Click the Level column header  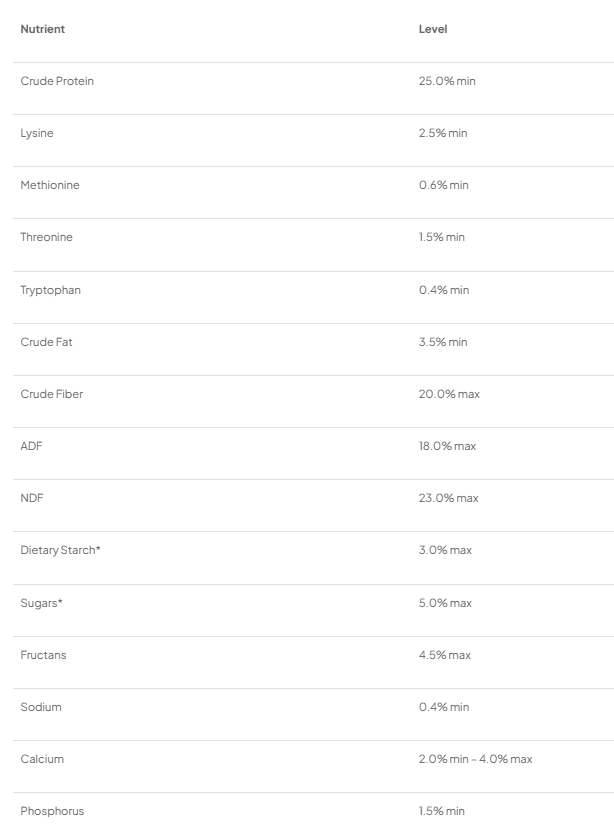pyautogui.click(x=433, y=29)
